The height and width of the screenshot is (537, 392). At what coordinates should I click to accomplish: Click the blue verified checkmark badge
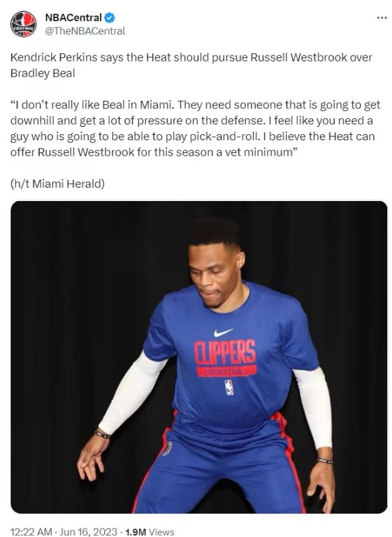coord(110,17)
